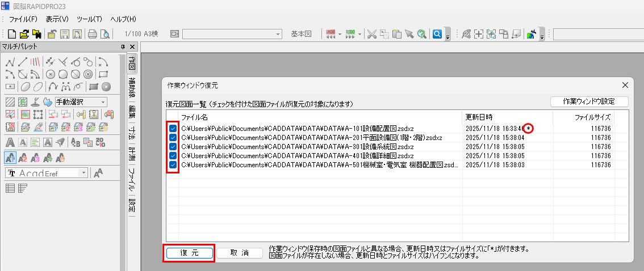Open the 手動選択 dropdown in palette
Image resolution: width=644 pixels, height=271 pixels.
[103, 102]
